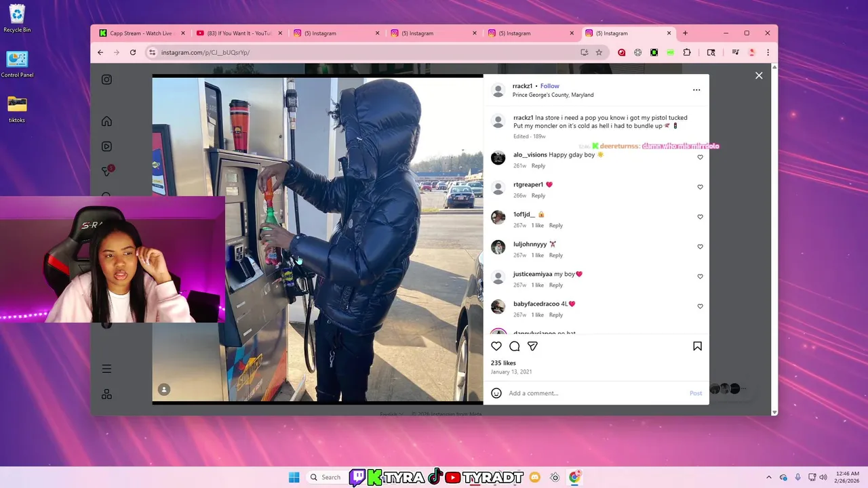Like justiceamiyaa's comment with the heart

[x=701, y=277]
